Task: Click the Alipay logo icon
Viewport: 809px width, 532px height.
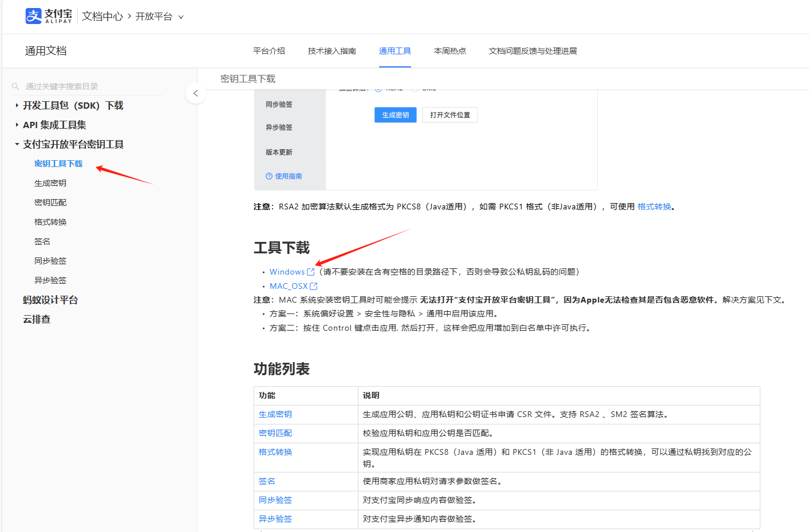Action: coord(34,16)
